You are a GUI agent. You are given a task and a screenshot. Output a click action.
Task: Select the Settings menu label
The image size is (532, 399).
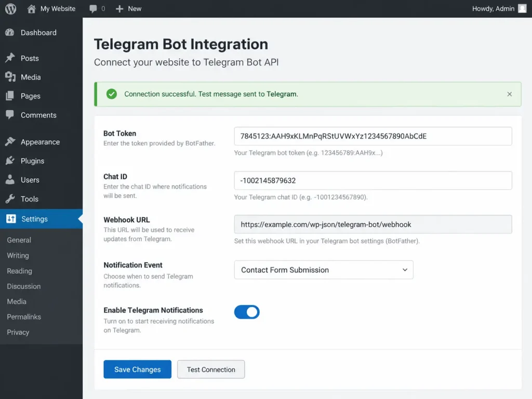coord(35,219)
